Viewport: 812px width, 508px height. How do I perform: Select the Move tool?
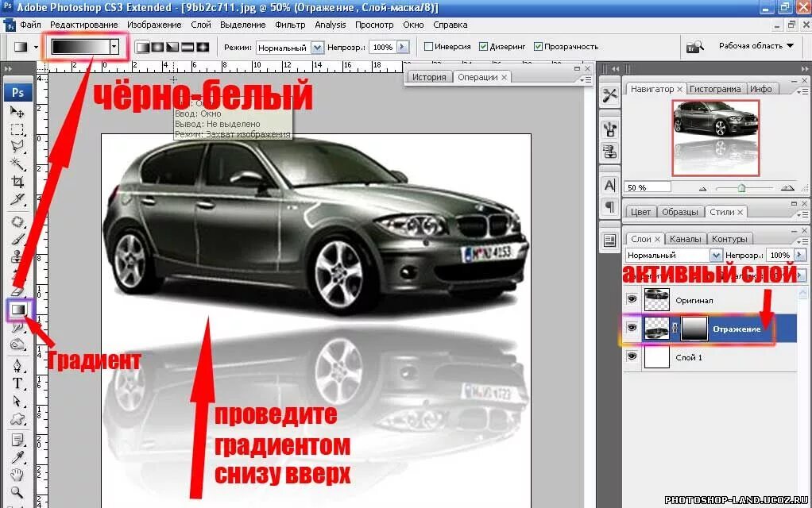[x=17, y=112]
